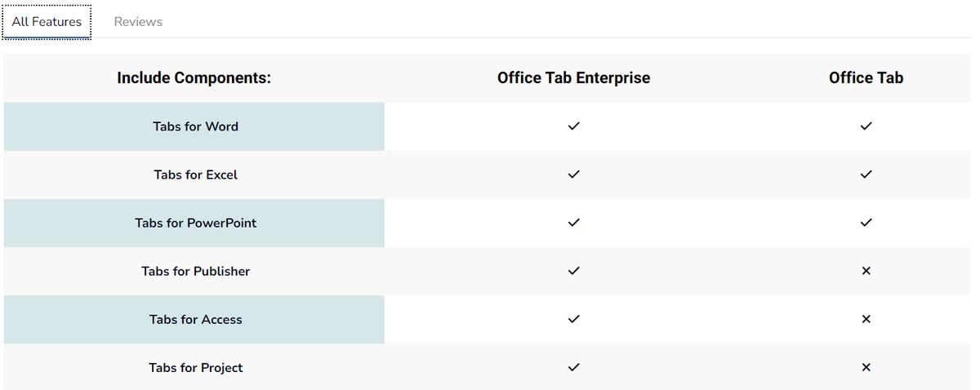980x390 pixels.
Task: Open the All Features tab
Action: click(x=47, y=22)
